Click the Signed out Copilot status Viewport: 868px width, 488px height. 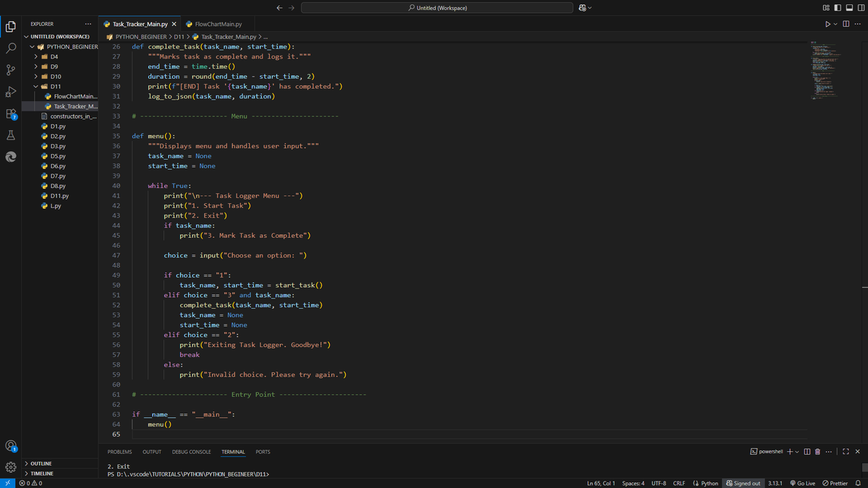(744, 483)
